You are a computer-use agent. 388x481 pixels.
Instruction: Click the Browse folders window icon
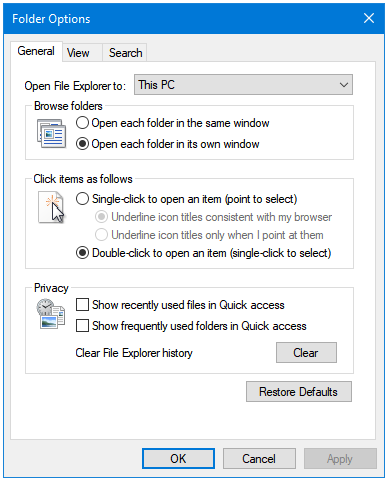[x=51, y=133]
